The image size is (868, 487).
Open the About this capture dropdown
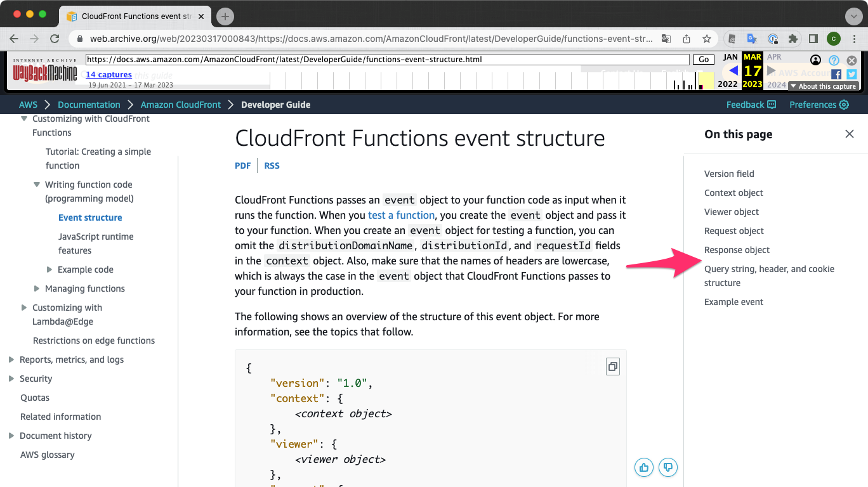(824, 86)
